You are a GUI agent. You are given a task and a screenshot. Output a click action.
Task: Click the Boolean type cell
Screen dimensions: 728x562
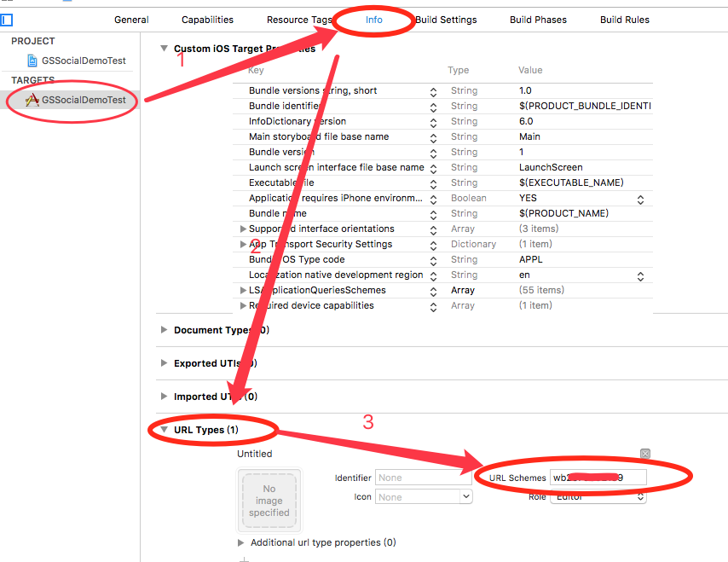tap(469, 198)
